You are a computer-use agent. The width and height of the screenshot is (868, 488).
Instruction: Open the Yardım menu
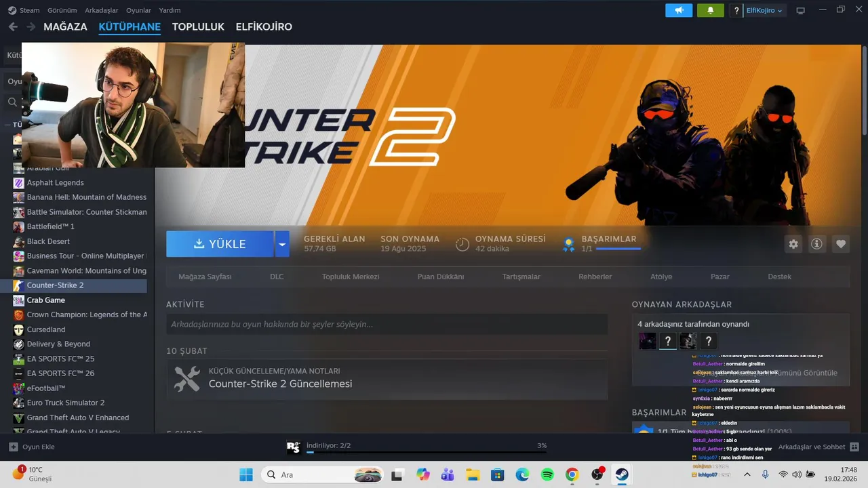pyautogui.click(x=170, y=10)
